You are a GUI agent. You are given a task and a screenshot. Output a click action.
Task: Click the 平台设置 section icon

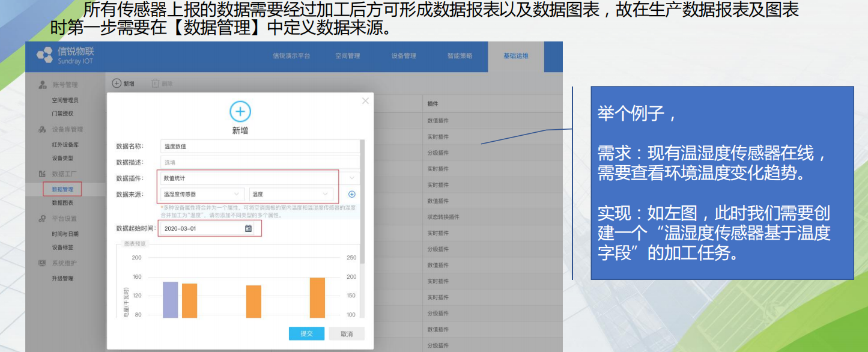point(42,219)
